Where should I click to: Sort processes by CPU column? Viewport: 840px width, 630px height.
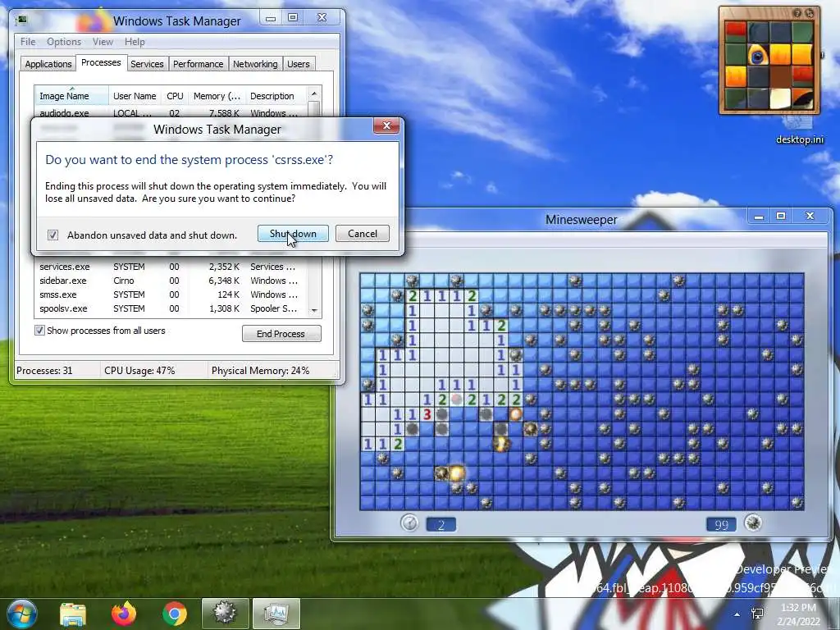coord(175,96)
